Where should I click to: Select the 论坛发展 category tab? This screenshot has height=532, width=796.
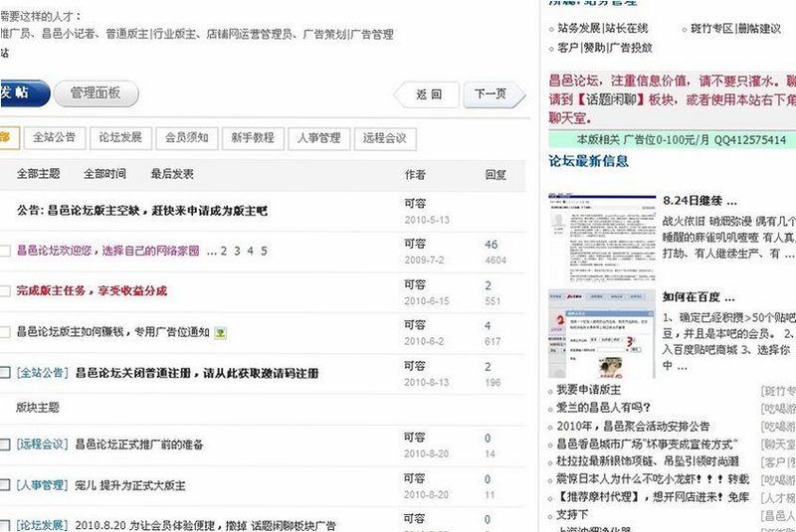120,138
